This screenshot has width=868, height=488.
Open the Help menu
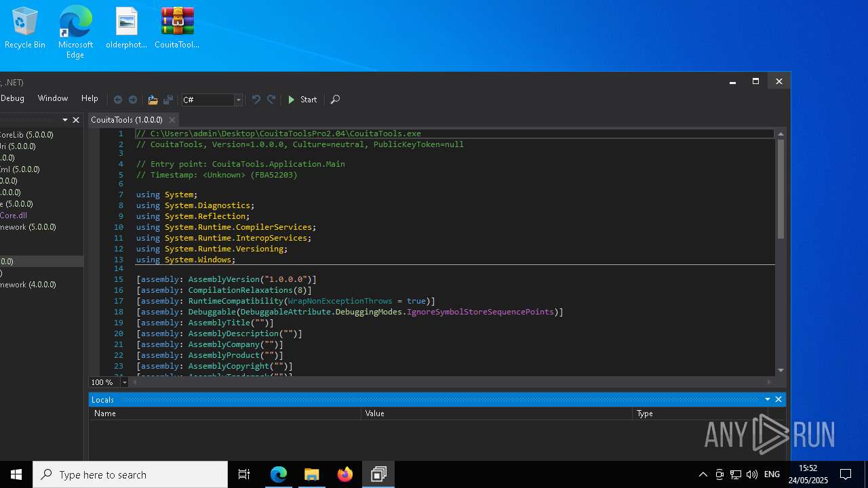coord(90,98)
